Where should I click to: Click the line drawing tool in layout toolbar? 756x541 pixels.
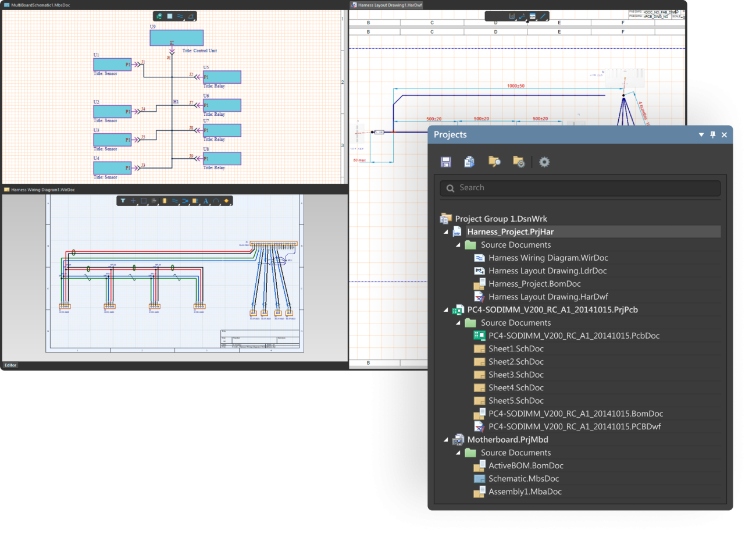[x=543, y=16]
